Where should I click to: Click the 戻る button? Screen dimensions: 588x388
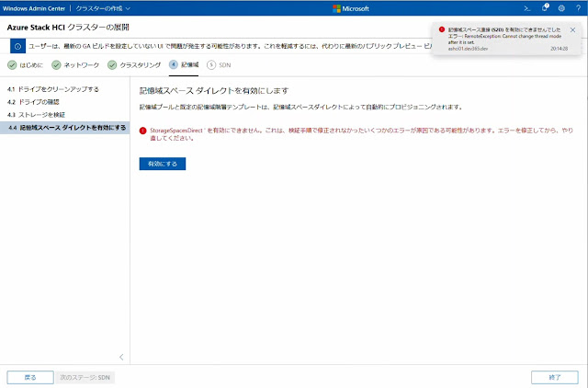[30, 378]
